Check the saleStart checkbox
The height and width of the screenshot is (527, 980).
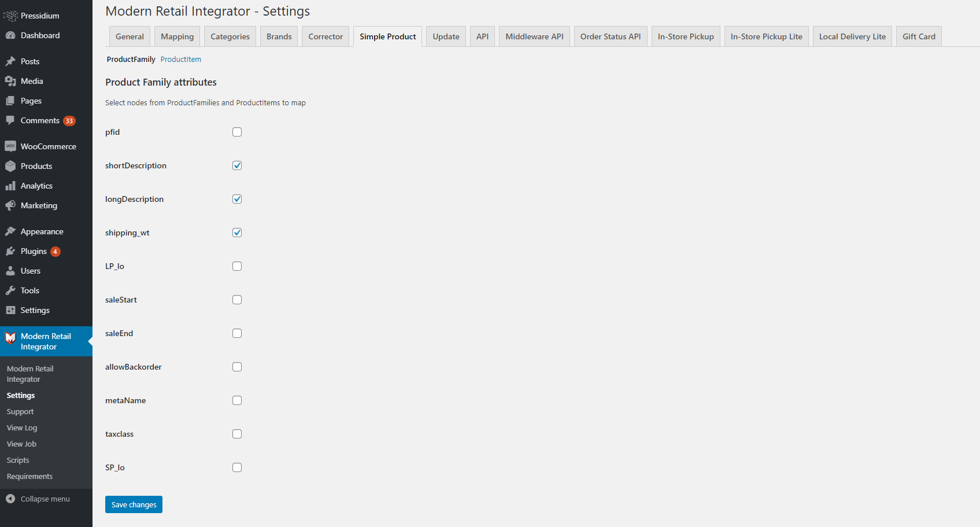pos(237,300)
